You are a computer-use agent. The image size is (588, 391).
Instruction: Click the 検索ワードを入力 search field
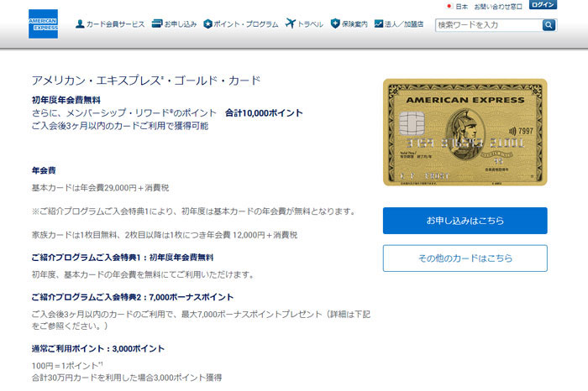[489, 25]
